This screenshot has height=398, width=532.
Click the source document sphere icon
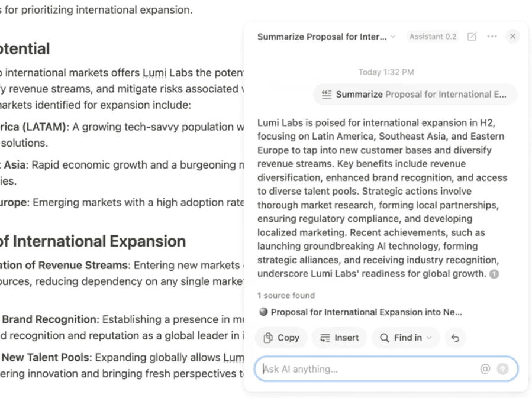(x=263, y=312)
